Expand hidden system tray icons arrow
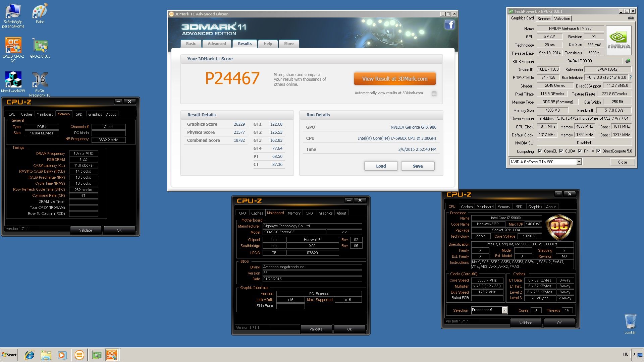The width and height of the screenshot is (644, 362). [x=634, y=354]
